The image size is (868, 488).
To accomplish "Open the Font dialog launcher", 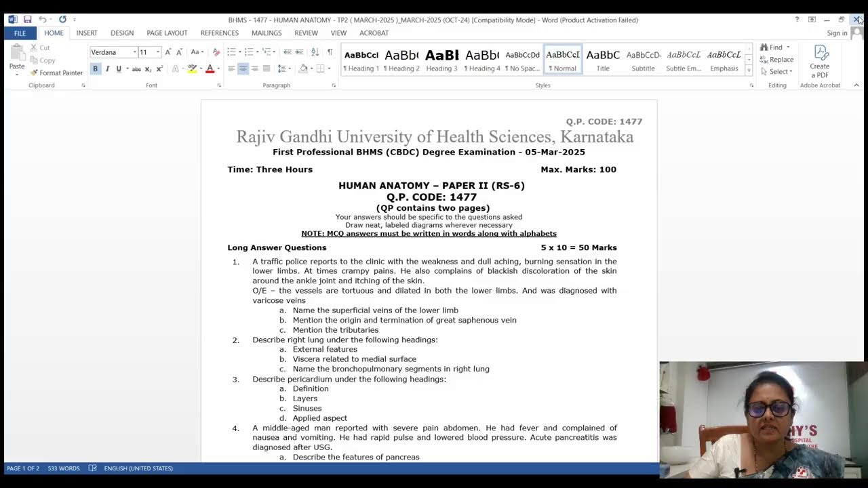I will coord(219,85).
